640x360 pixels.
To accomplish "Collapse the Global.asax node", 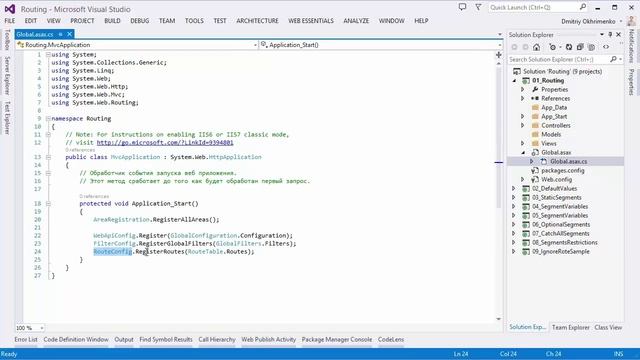I will tap(523, 153).
